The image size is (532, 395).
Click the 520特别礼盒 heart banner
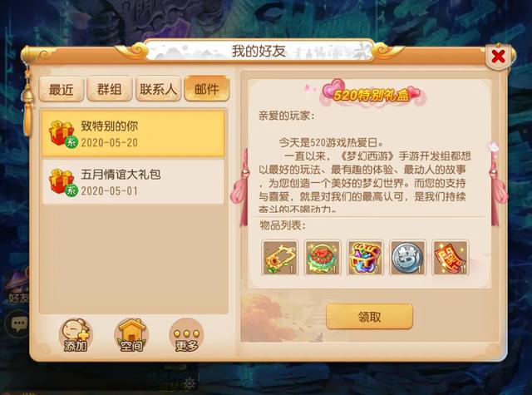pos(372,94)
